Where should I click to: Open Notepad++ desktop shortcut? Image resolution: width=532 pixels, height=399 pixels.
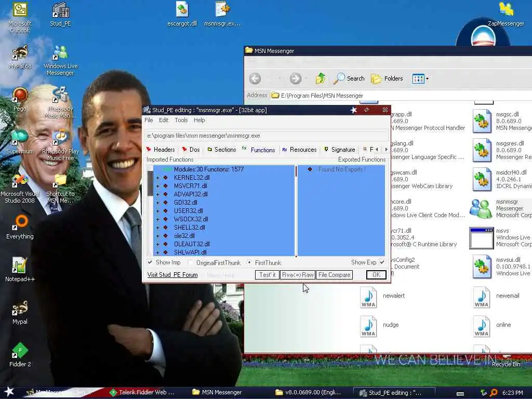(x=20, y=270)
